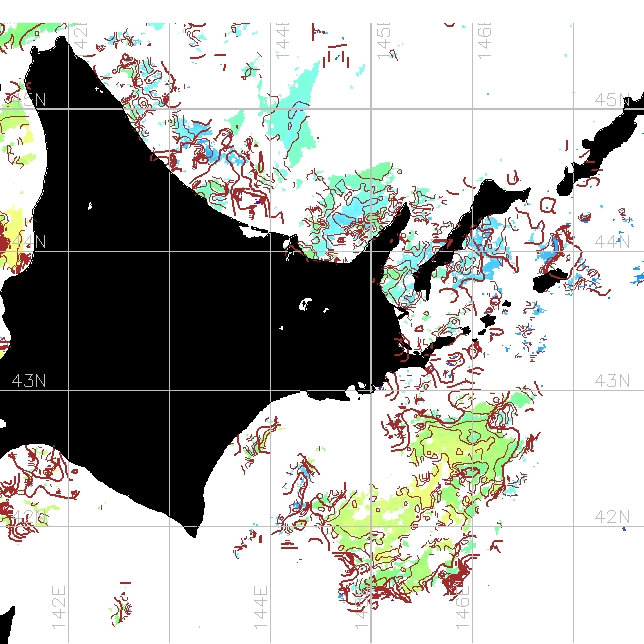Click the 45N label touching the black island

612,99
